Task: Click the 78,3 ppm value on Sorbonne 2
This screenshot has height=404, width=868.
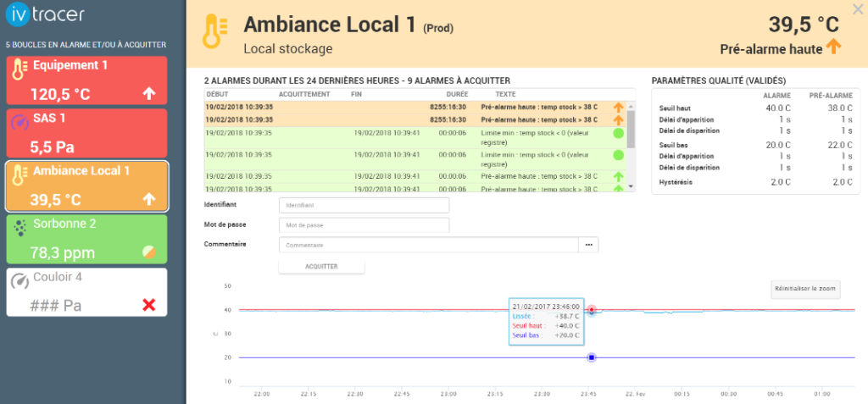Action: pos(62,253)
